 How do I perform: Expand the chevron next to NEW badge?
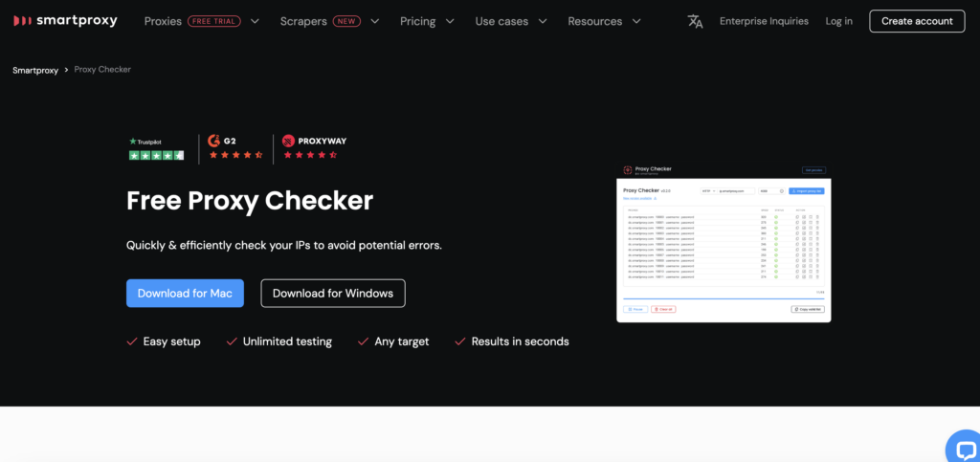pos(374,21)
